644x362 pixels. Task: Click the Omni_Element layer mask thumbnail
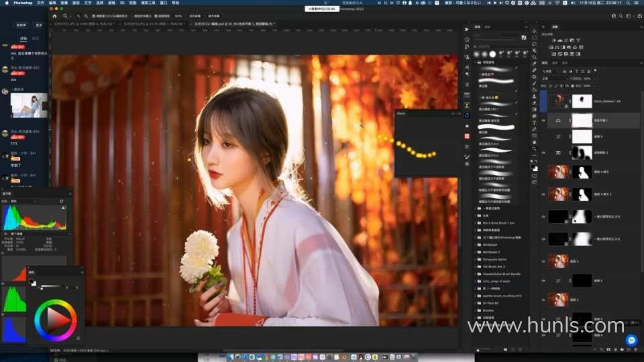pyautogui.click(x=582, y=101)
